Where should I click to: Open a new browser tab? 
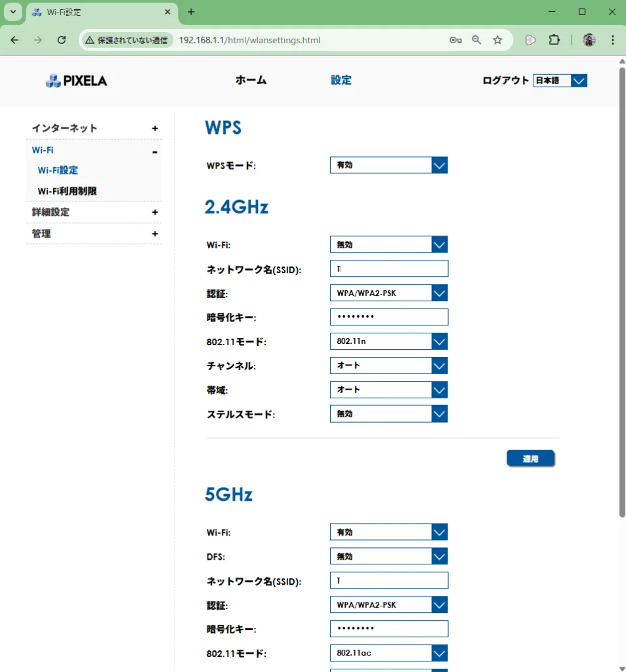191,12
